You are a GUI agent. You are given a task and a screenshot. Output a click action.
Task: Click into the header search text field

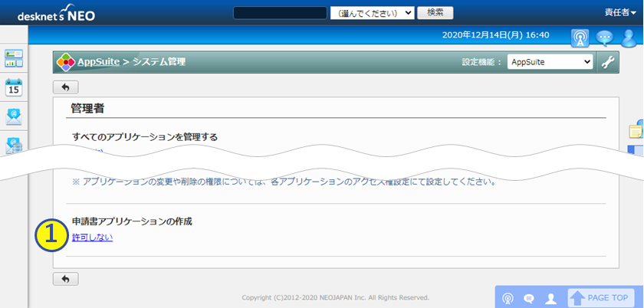(280, 13)
